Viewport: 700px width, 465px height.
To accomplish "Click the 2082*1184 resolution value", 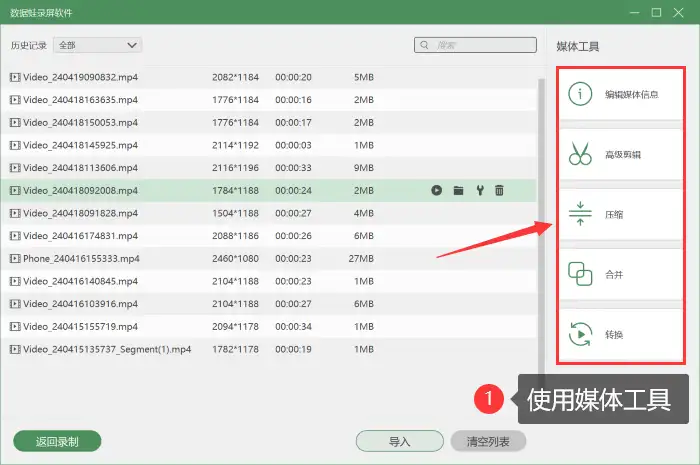I will pos(235,77).
